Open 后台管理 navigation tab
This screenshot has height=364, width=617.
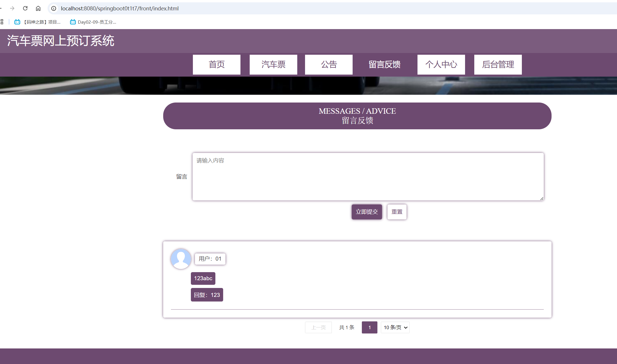[x=498, y=65]
